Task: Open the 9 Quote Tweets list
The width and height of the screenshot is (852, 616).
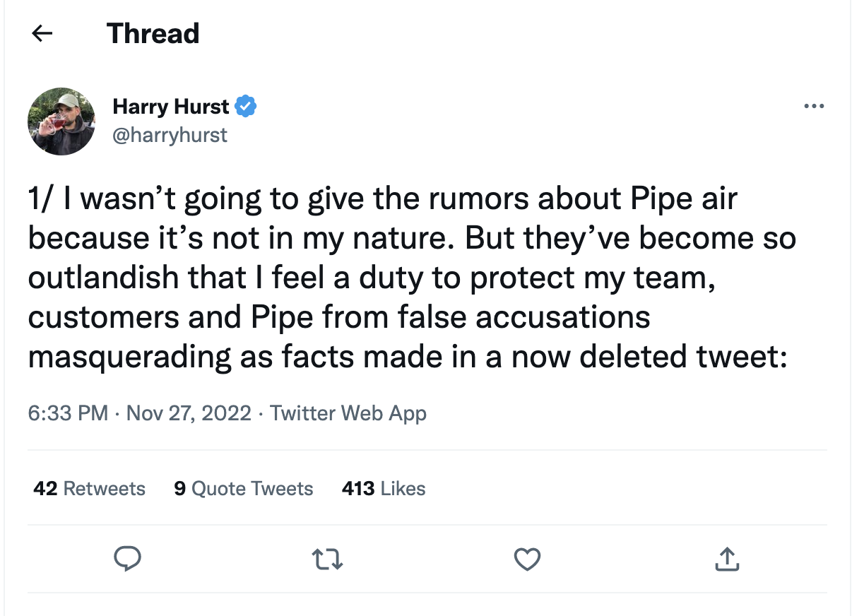Action: 243,488
